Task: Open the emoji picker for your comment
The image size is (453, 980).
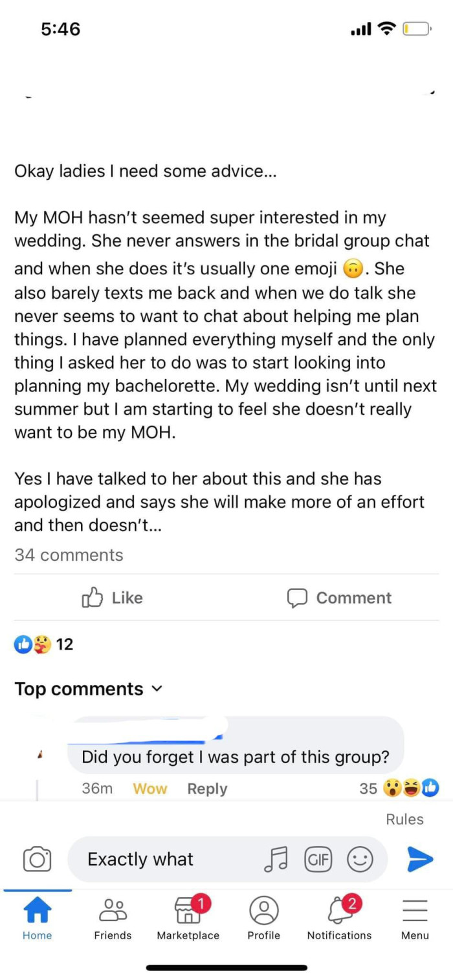Action: tap(360, 859)
